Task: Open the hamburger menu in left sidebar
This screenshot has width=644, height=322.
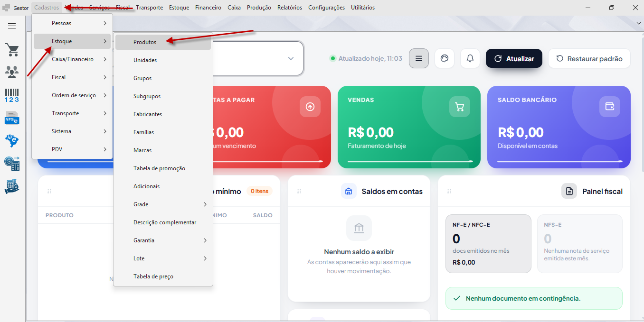Action: point(12,26)
